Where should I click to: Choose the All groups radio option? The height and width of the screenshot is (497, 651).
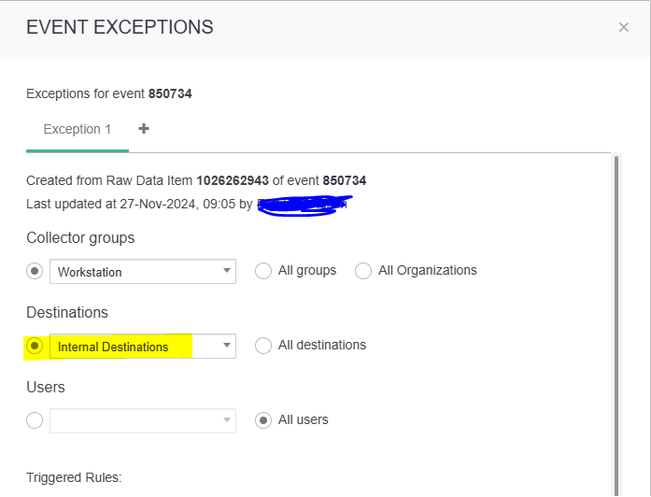[264, 271]
